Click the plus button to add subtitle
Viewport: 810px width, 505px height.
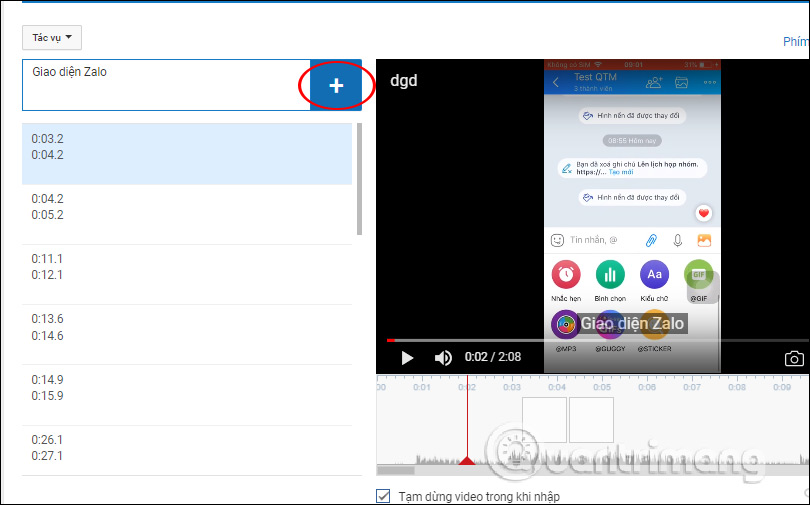(x=336, y=85)
